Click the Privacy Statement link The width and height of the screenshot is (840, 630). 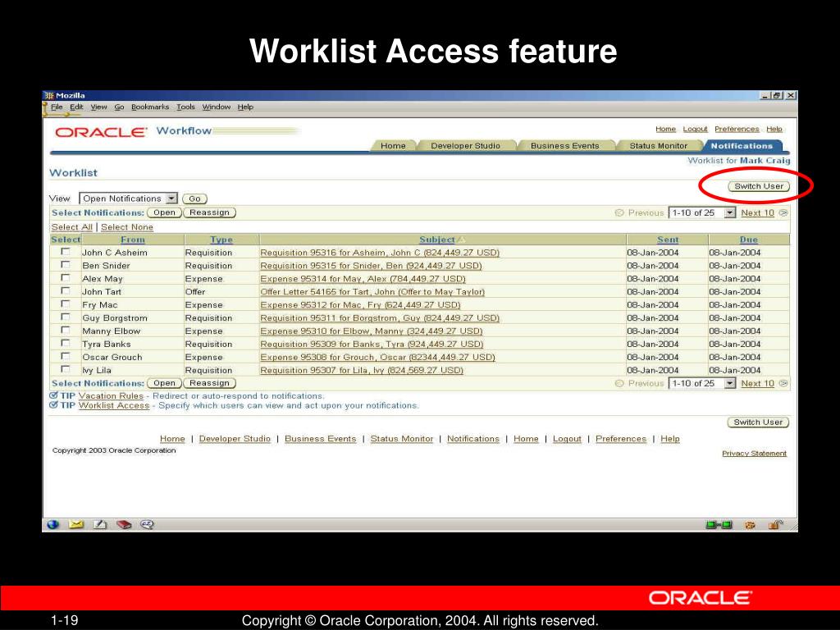(755, 453)
